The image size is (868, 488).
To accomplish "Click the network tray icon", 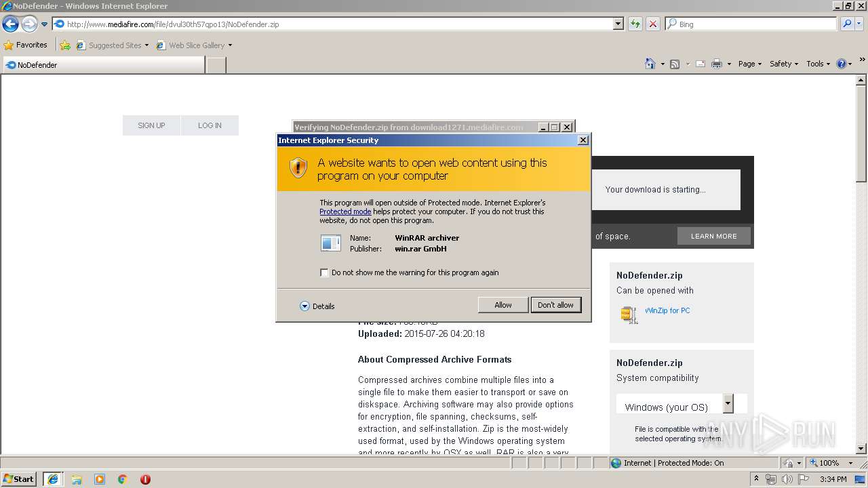I will [770, 479].
